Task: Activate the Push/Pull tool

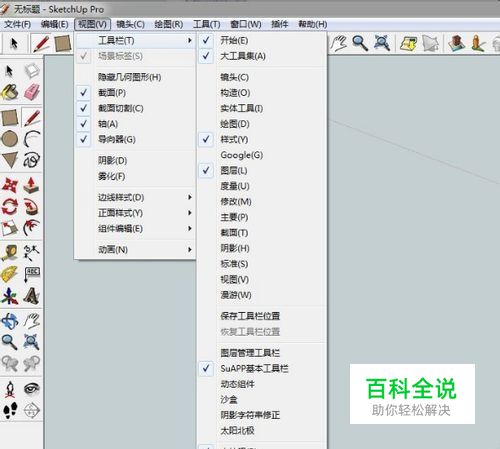Action: pyautogui.click(x=32, y=185)
